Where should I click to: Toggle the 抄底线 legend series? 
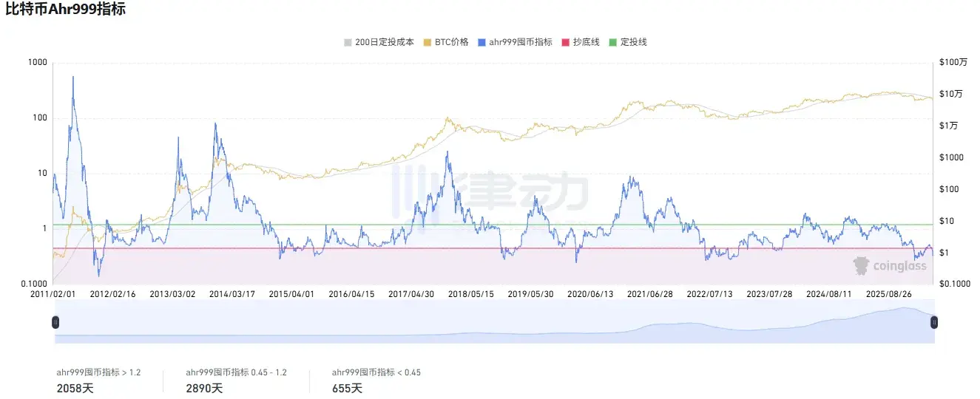(581, 42)
